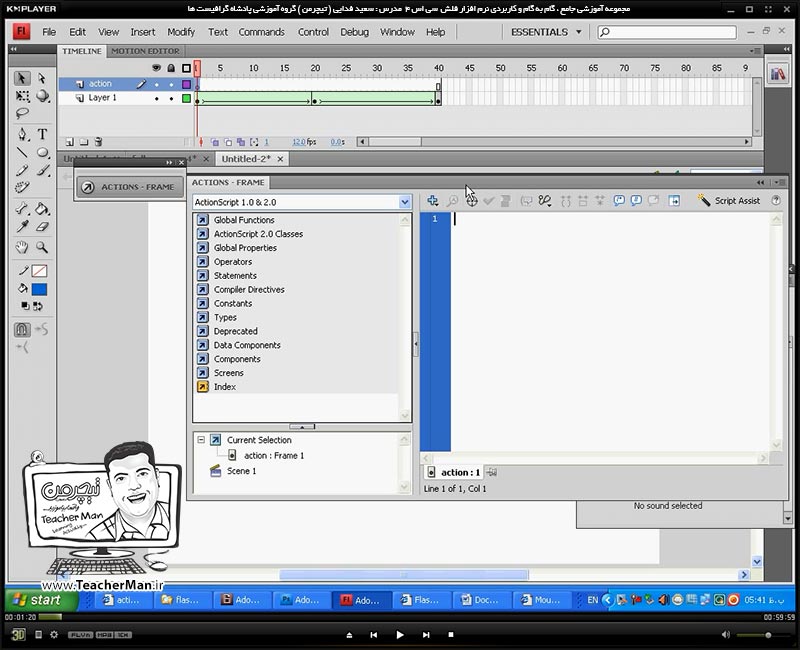Open the Debug options icon
800x650 pixels.
pyautogui.click(x=545, y=201)
